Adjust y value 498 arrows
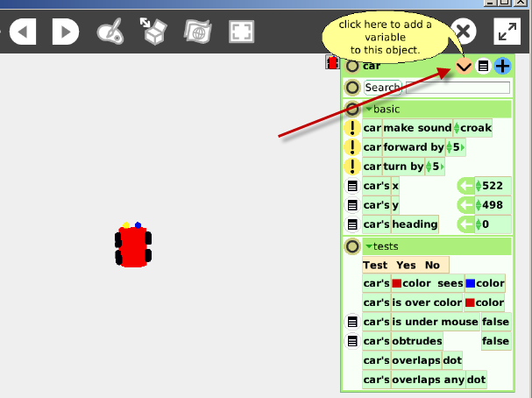Image resolution: width=532 pixels, height=398 pixels. [x=479, y=205]
